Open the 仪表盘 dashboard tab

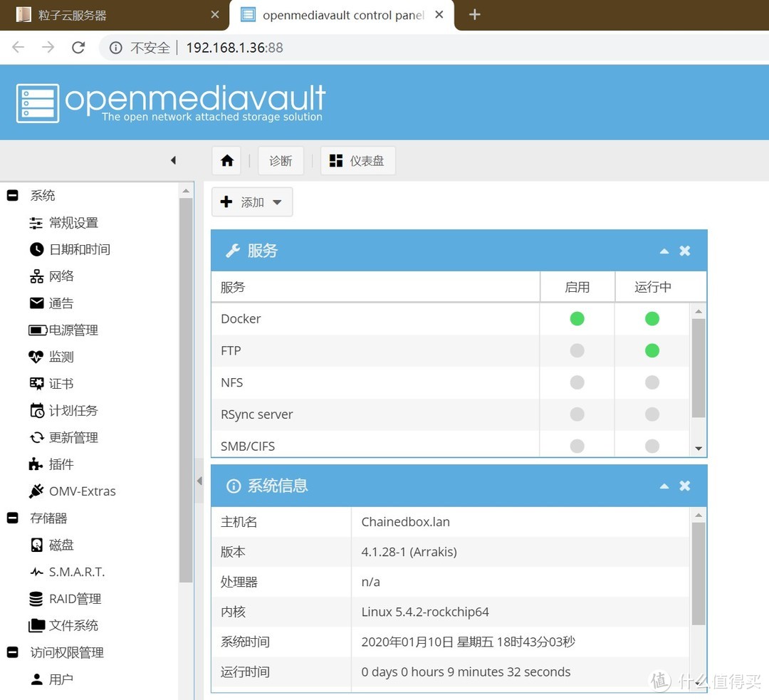(357, 161)
